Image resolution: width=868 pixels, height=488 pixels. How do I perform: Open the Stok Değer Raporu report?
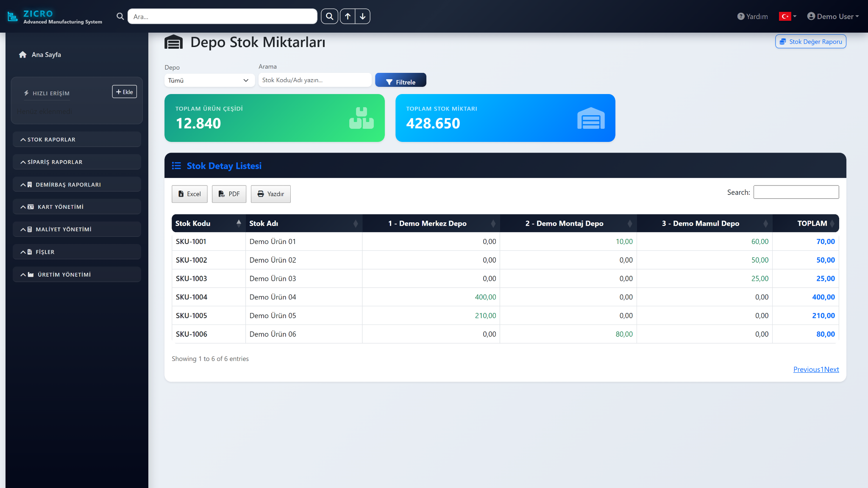click(x=810, y=42)
